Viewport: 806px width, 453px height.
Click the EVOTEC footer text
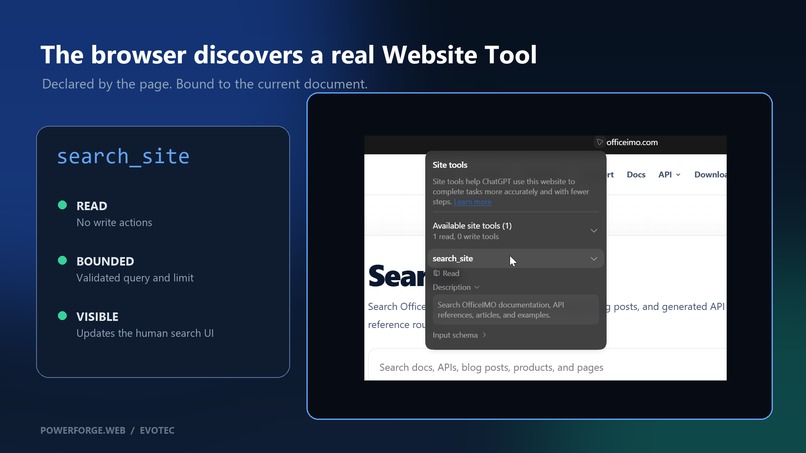coord(157,430)
